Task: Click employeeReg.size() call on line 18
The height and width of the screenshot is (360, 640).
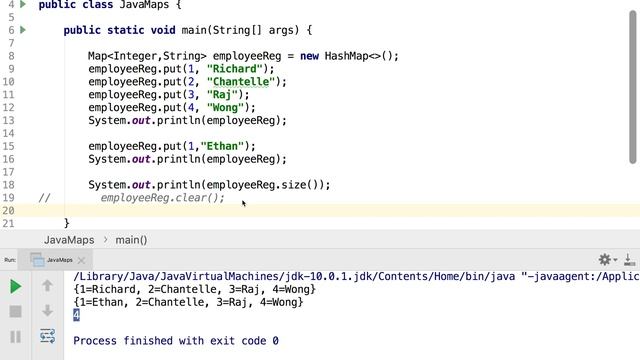Action: point(262,185)
